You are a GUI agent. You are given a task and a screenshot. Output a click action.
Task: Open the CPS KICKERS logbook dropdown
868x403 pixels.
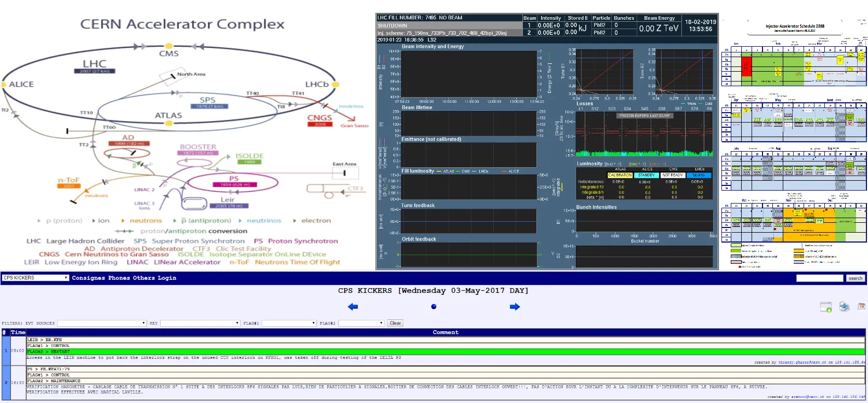35,278
